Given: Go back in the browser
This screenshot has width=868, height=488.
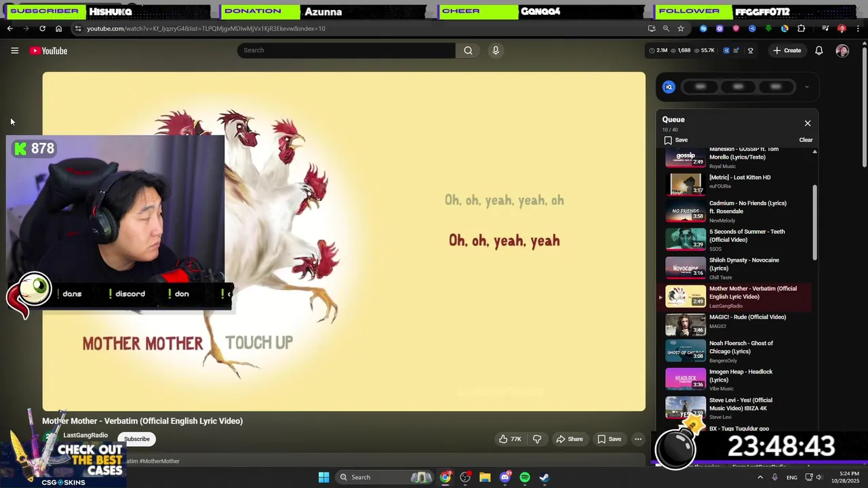Looking at the screenshot, I should coord(9,28).
